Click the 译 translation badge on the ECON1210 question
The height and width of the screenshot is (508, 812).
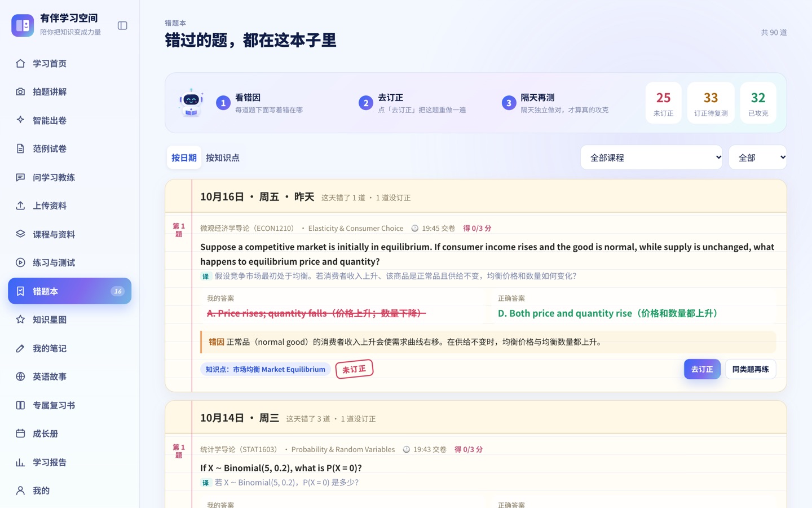205,276
